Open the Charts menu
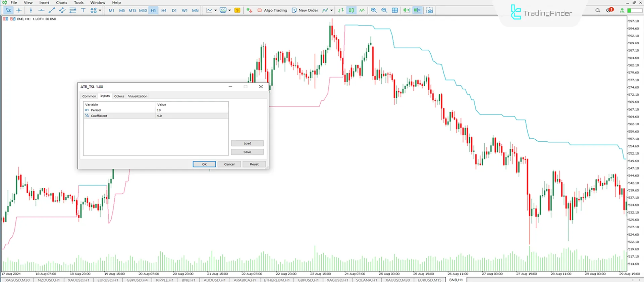The width and height of the screenshot is (644, 282). [61, 3]
